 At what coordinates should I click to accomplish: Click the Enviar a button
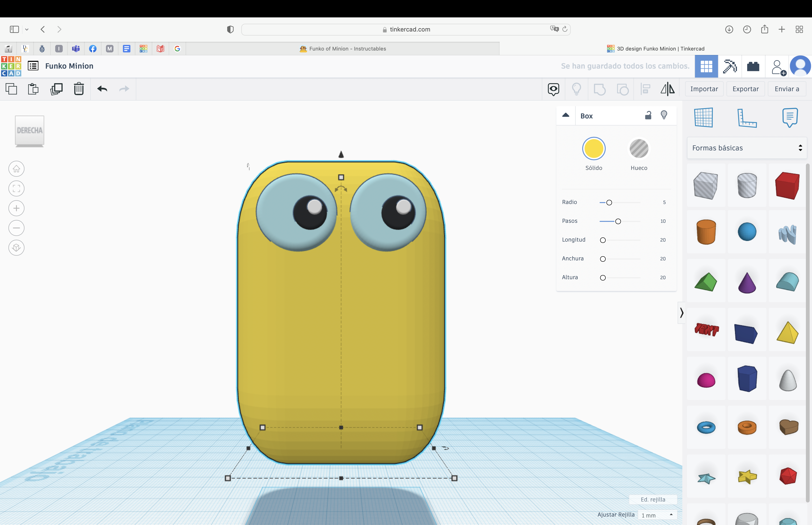787,89
